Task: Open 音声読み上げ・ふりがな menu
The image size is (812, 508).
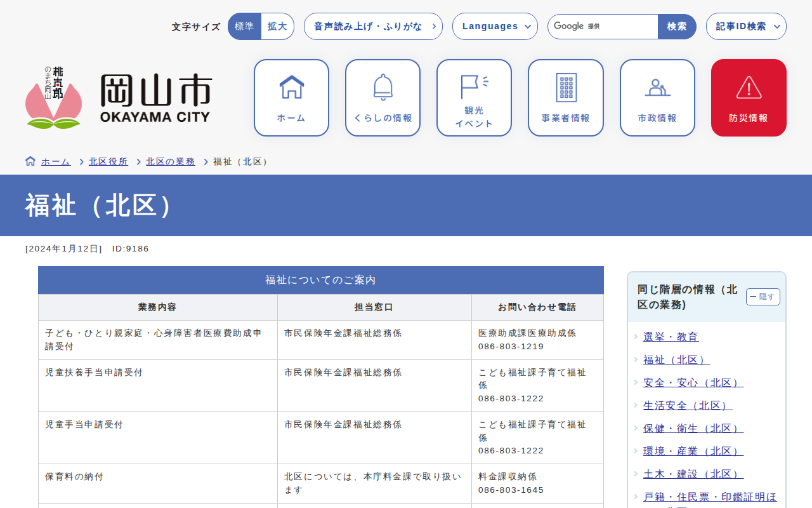Action: pyautogui.click(x=373, y=27)
